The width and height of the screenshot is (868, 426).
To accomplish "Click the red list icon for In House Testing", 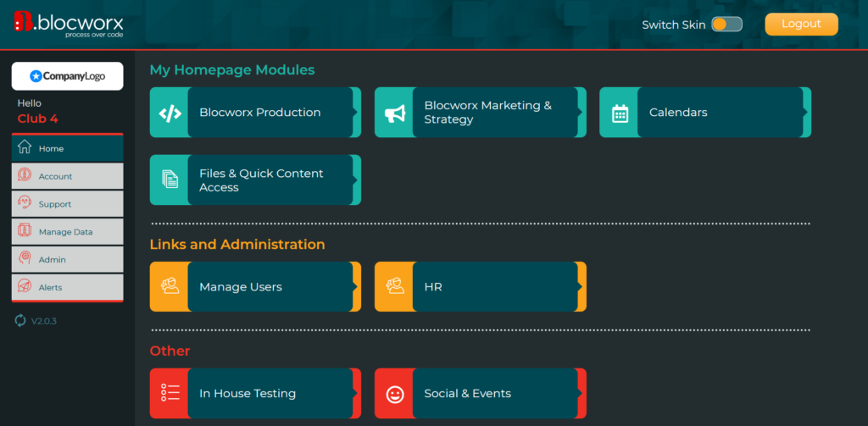I will click(170, 393).
